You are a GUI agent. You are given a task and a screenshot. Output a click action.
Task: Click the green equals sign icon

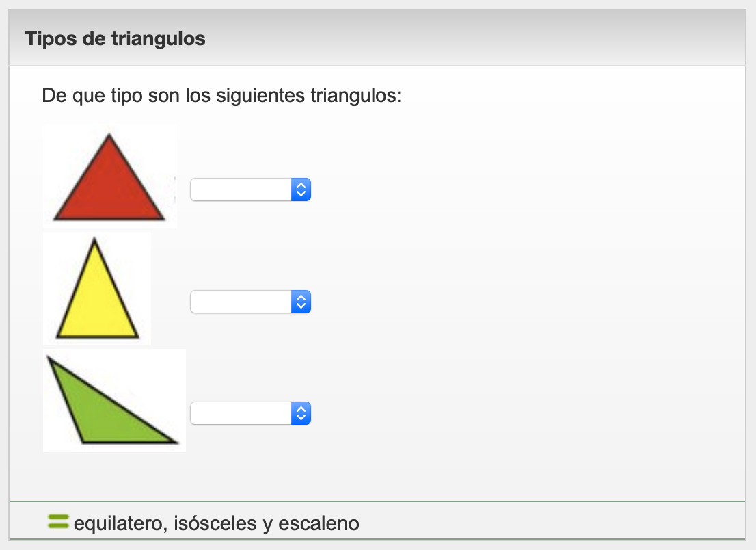point(58,522)
